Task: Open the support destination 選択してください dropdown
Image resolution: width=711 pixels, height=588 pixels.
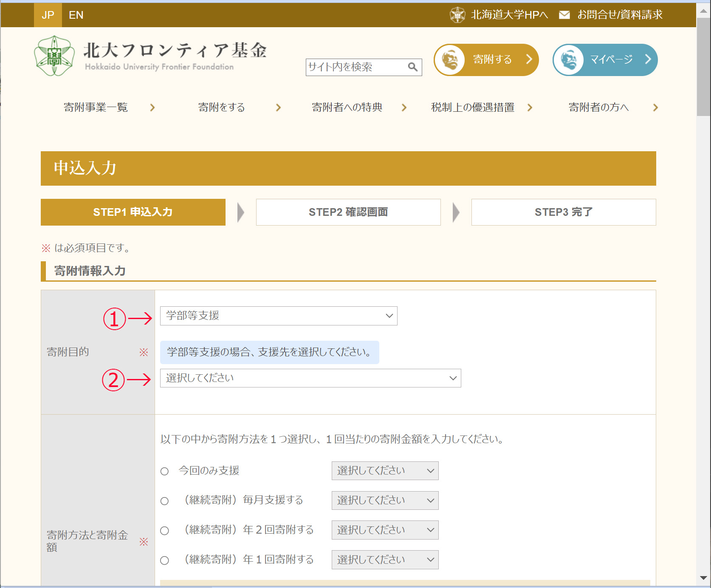Action: 310,378
